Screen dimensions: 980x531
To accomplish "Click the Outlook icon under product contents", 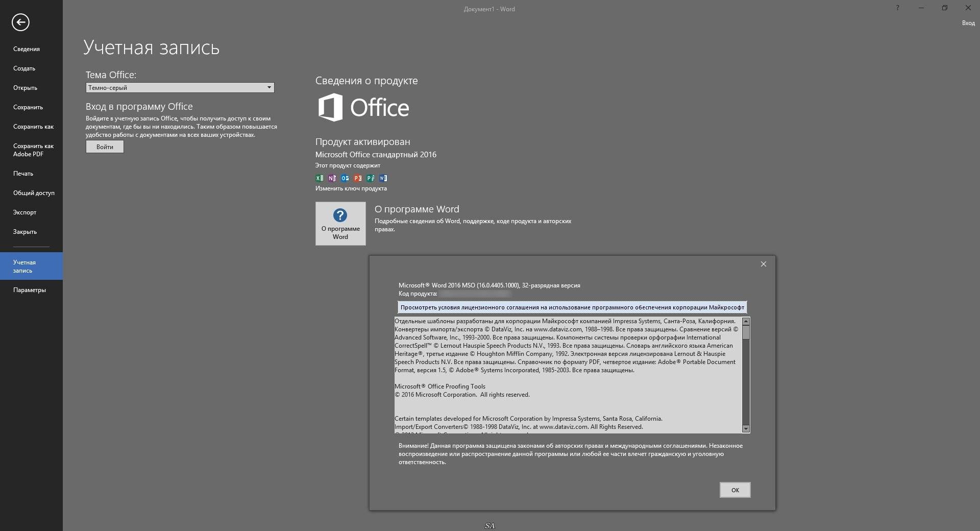I will [x=345, y=178].
